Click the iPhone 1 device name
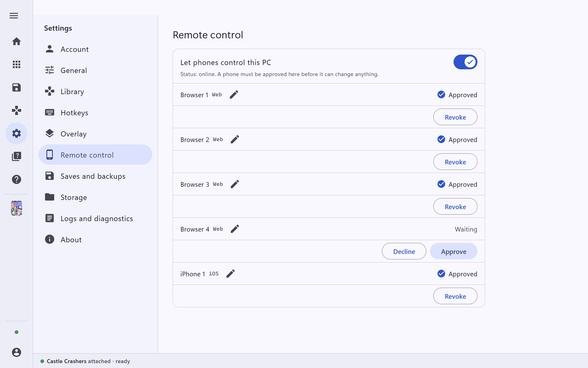Image resolution: width=588 pixels, height=368 pixels. [x=193, y=274]
